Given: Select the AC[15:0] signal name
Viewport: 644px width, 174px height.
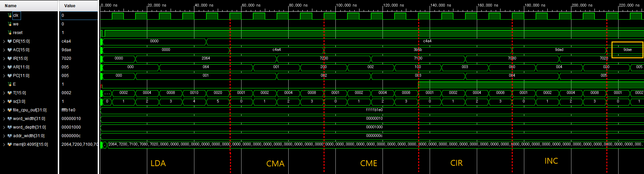Looking at the screenshot, I should [21, 50].
